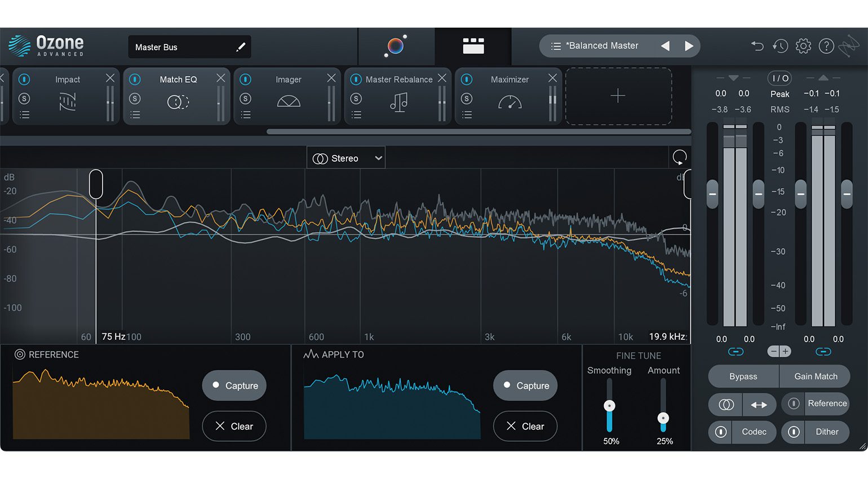Click the Smoothing slider handle

(x=609, y=405)
